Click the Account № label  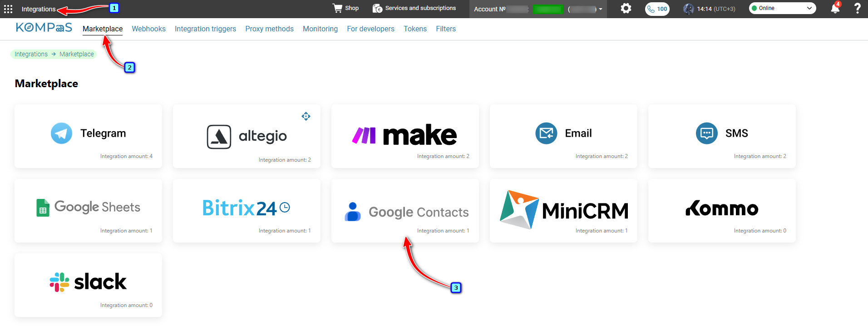coord(490,9)
